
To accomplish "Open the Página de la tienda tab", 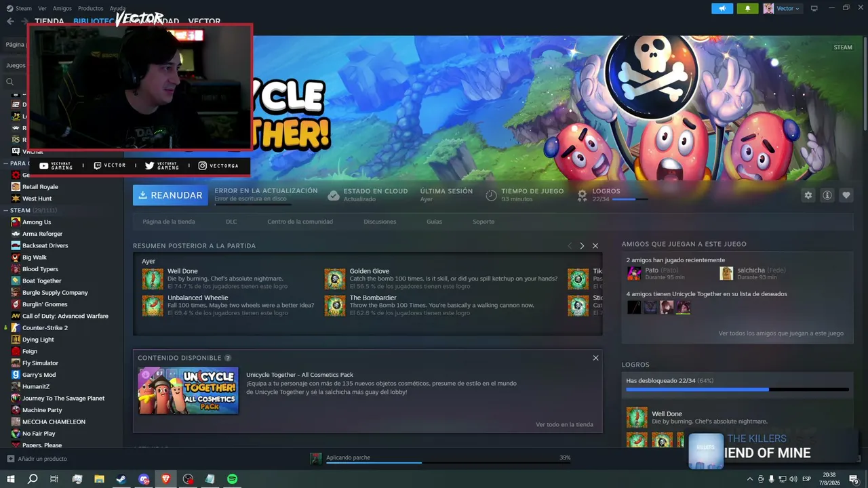I will pyautogui.click(x=169, y=222).
